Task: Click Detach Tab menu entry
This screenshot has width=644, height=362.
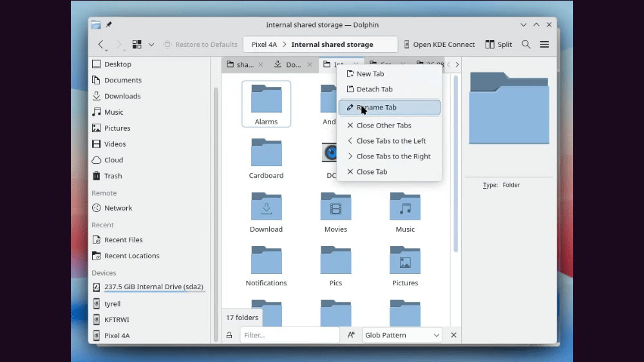Action: pos(390,89)
